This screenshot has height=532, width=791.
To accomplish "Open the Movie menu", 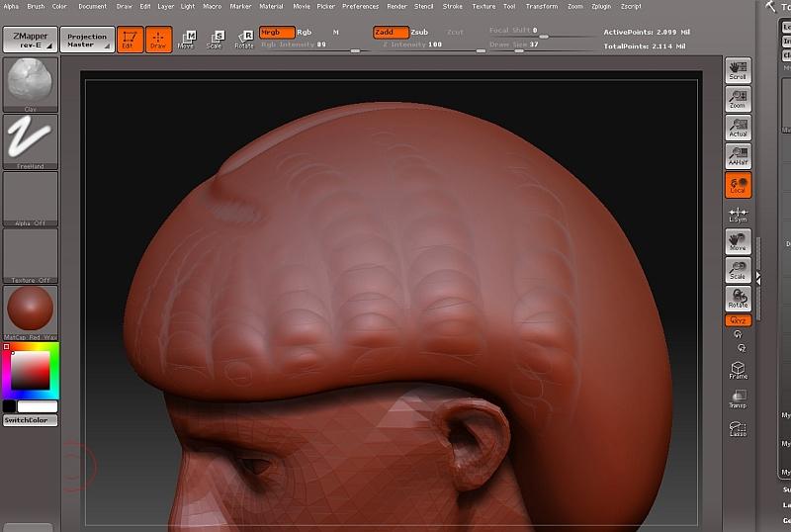I will (x=302, y=6).
